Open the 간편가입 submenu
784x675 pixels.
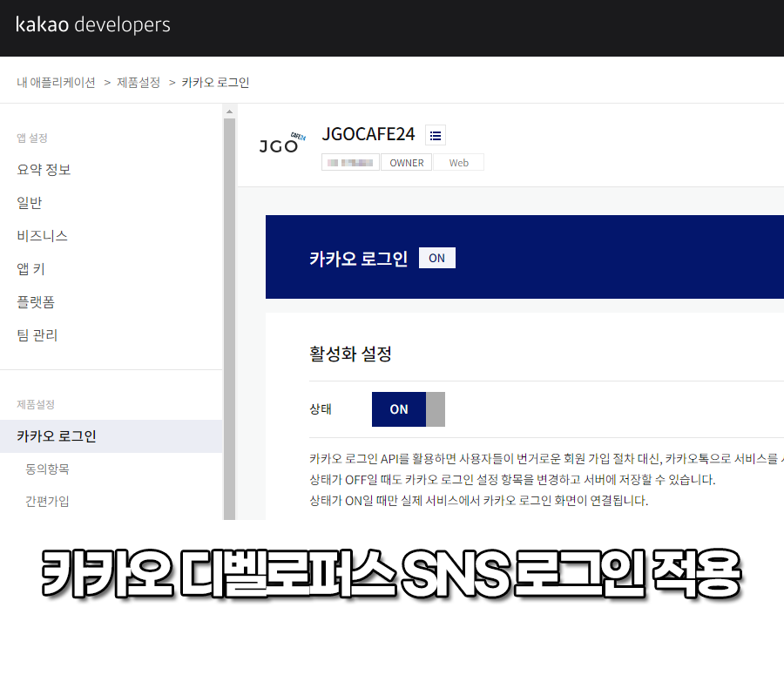48,501
